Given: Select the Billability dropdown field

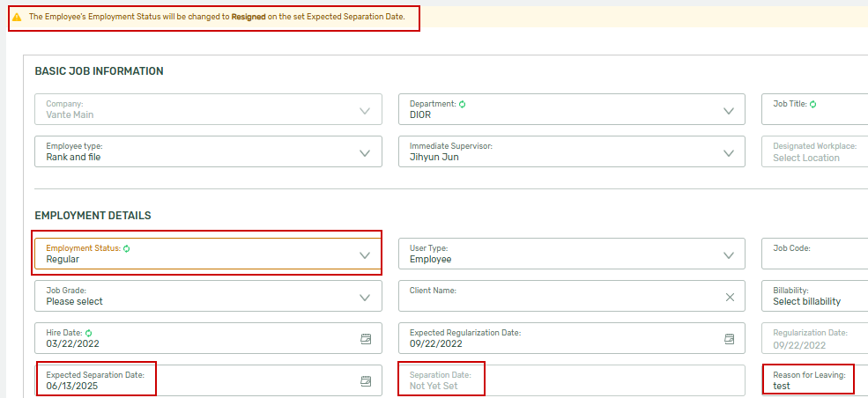Looking at the screenshot, I should tap(815, 296).
